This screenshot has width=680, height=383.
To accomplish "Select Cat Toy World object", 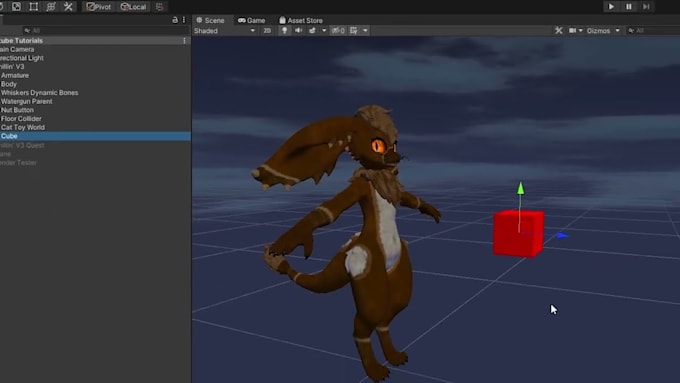I will click(23, 127).
